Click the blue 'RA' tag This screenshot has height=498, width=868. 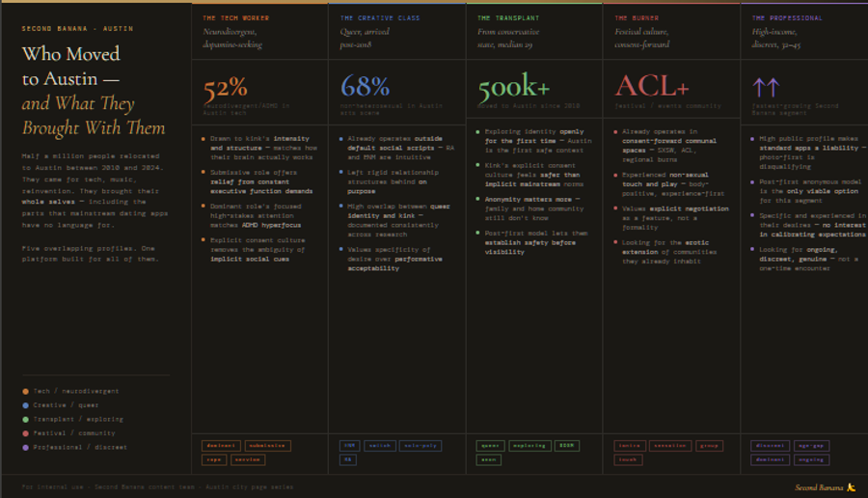(x=347, y=459)
